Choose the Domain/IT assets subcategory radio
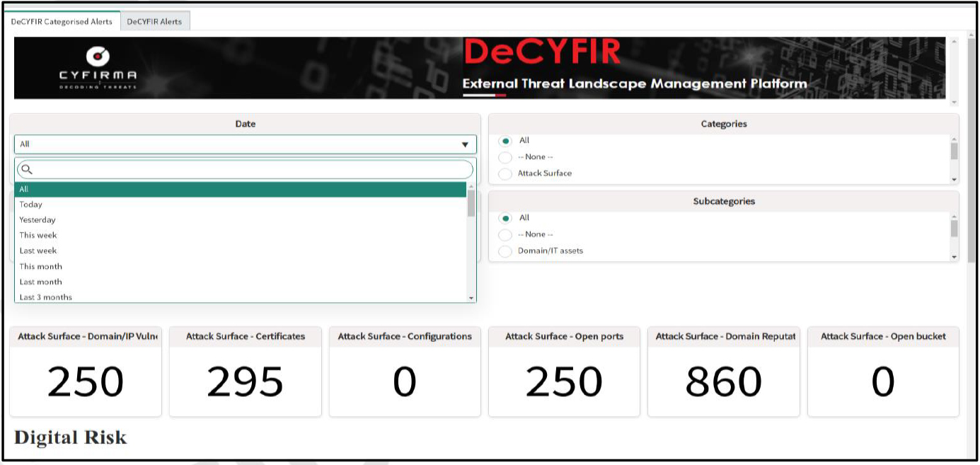980x465 pixels. tap(505, 251)
